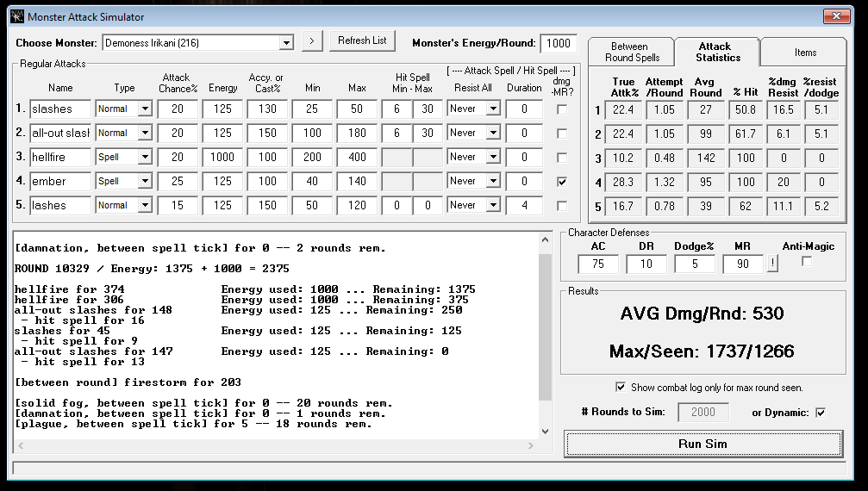Viewport: 868px width, 491px height.
Task: Click the next monster arrow button
Action: (x=312, y=41)
